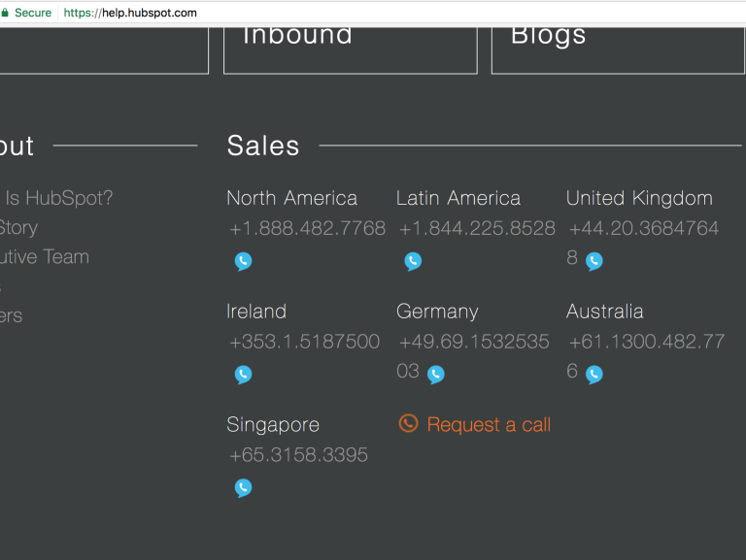The width and height of the screenshot is (746, 560).
Task: Open the Request a call link
Action: [x=489, y=425]
